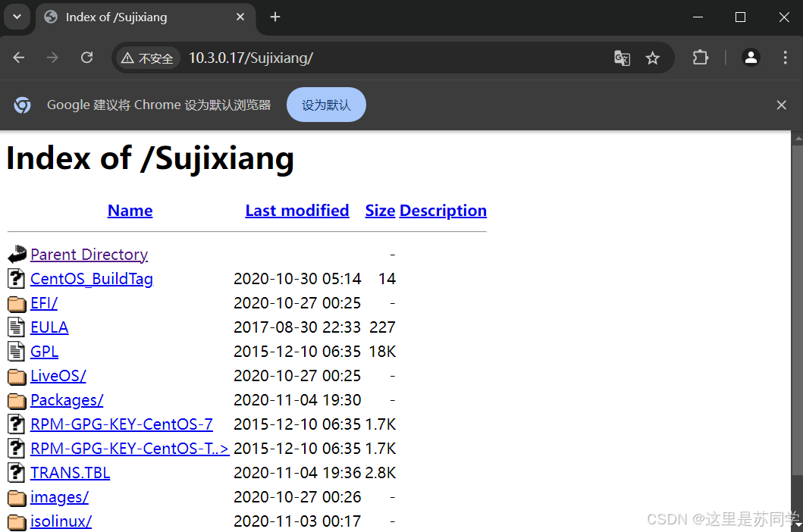The image size is (803, 532).
Task: Open the RPM-GPG-KEY-CentOS-7 file link
Action: click(121, 424)
